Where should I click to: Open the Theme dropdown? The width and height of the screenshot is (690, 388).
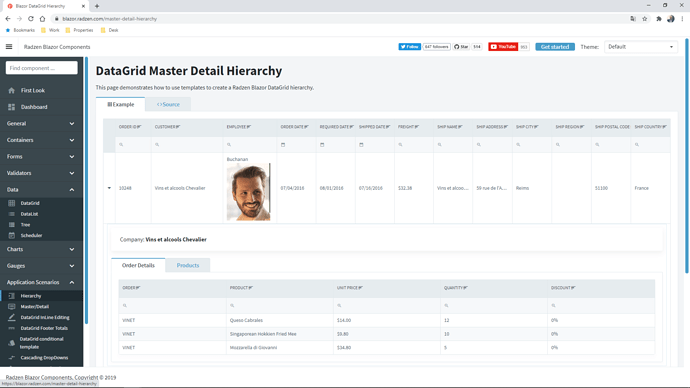pyautogui.click(x=641, y=47)
